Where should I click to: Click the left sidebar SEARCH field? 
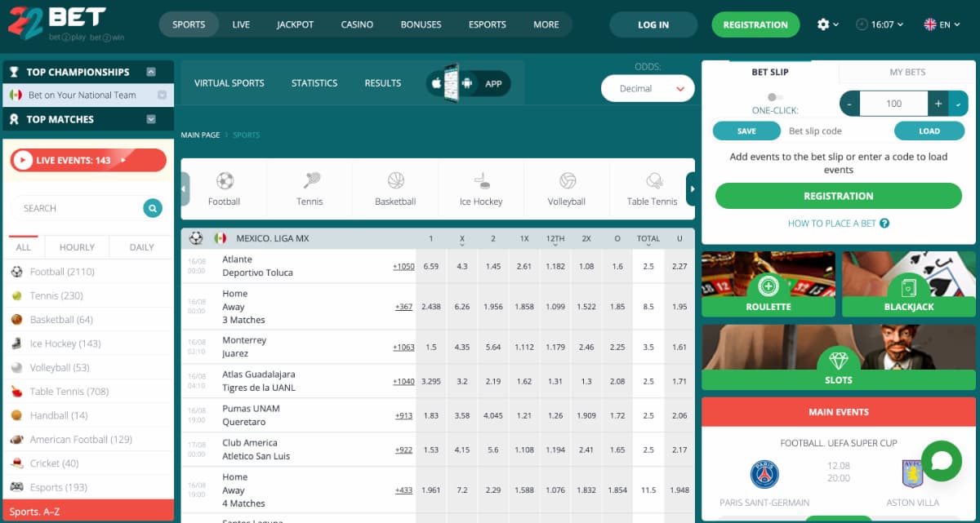click(x=77, y=208)
